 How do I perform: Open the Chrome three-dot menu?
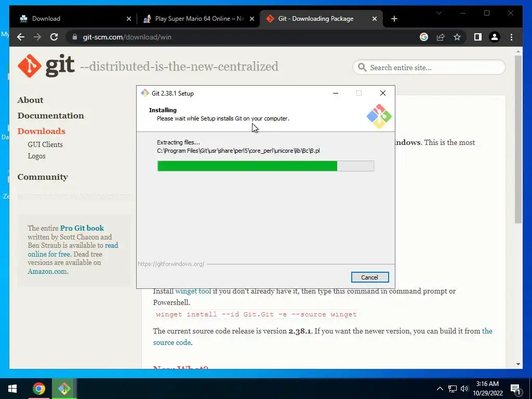coord(511,37)
